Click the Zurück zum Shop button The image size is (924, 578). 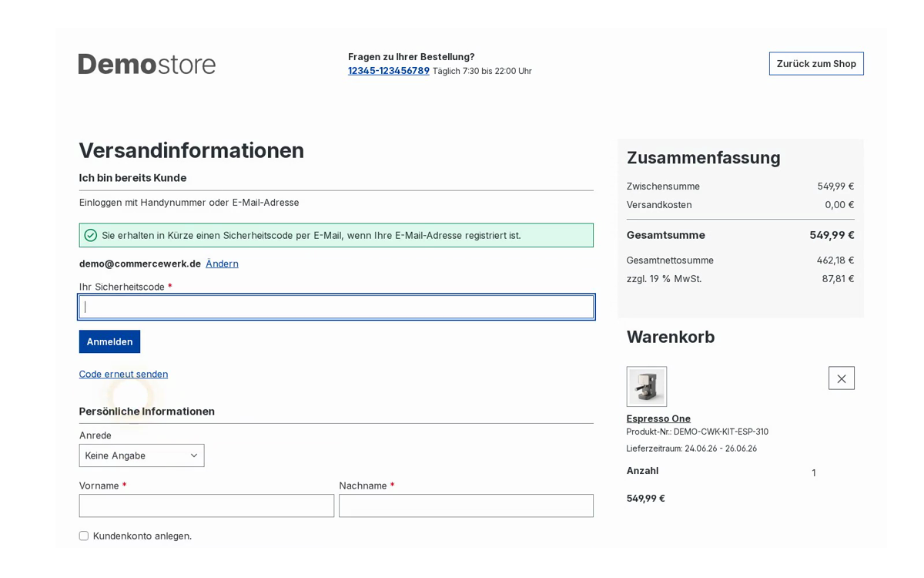(816, 64)
